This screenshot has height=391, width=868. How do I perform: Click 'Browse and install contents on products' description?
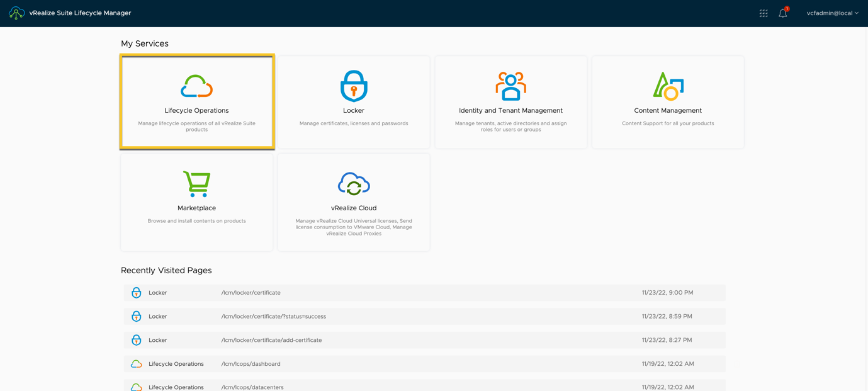[x=196, y=221]
